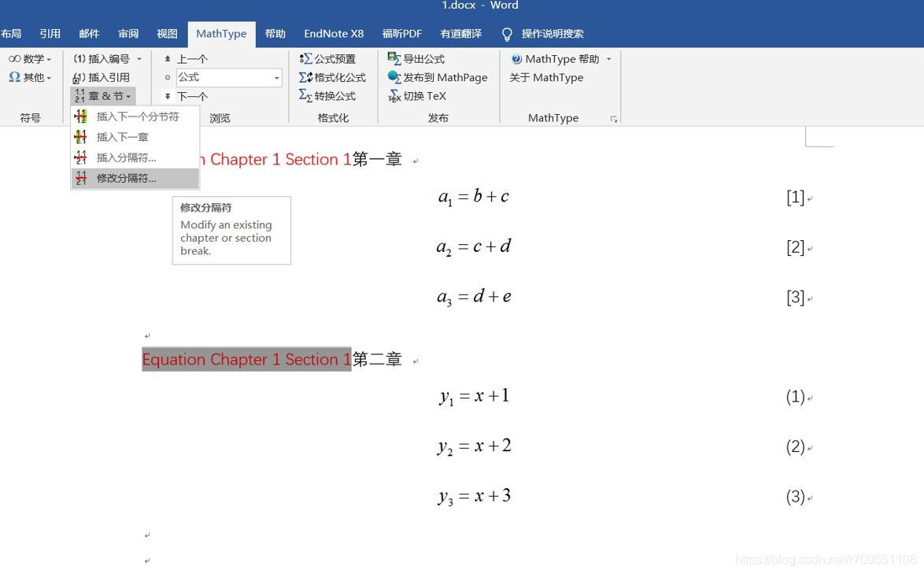This screenshot has height=574, width=924.
Task: Select the small circle beside 公式 box
Action: [168, 78]
